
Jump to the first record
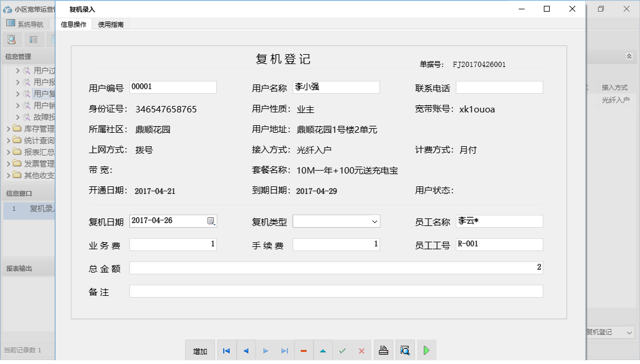tap(227, 351)
